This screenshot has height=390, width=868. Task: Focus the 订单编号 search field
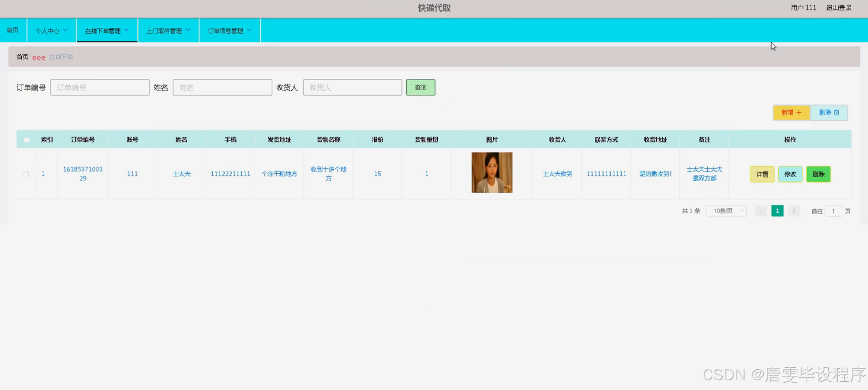[100, 87]
